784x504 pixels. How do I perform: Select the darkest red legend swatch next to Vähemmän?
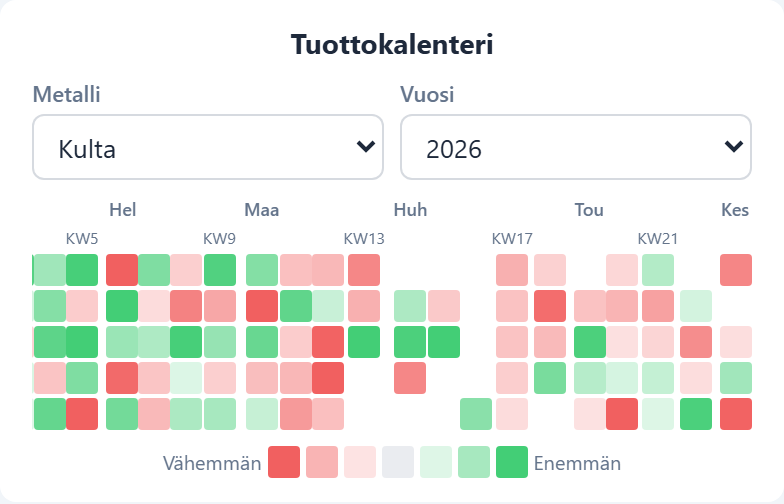point(284,462)
